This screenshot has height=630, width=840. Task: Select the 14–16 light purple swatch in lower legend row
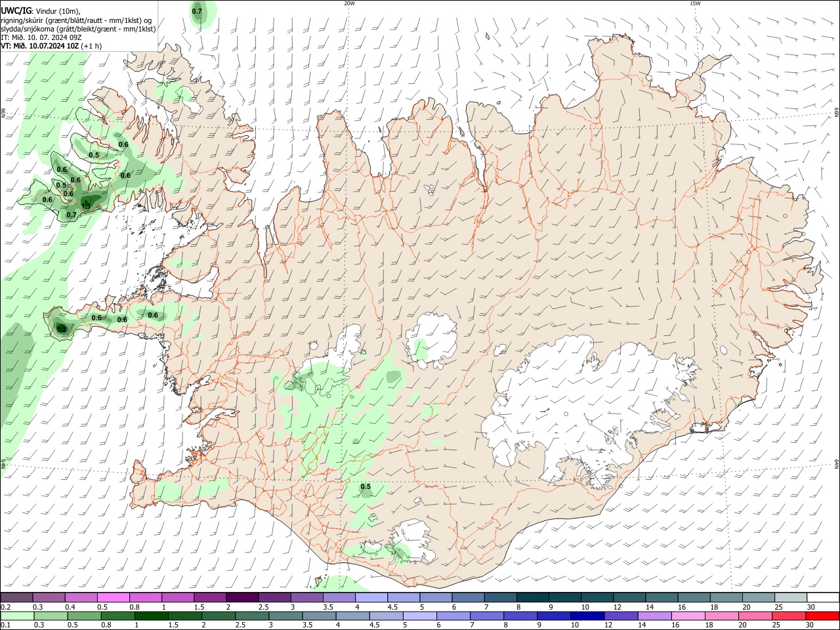pos(655,616)
